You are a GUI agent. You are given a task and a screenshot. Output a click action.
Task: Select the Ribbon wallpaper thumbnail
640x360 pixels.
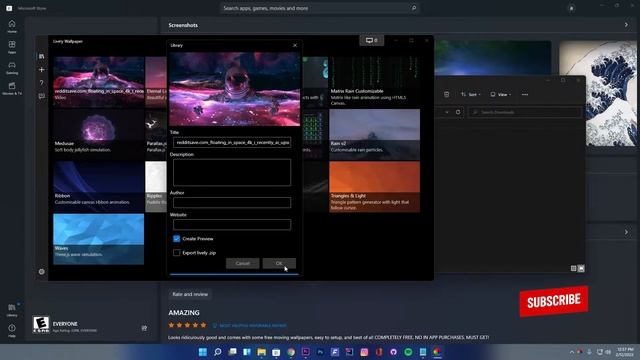[98, 187]
